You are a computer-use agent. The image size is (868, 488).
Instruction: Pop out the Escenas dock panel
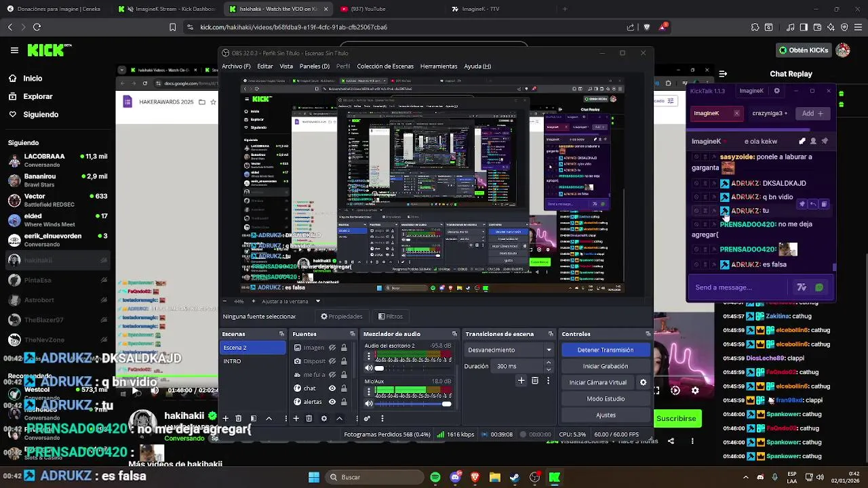(282, 333)
